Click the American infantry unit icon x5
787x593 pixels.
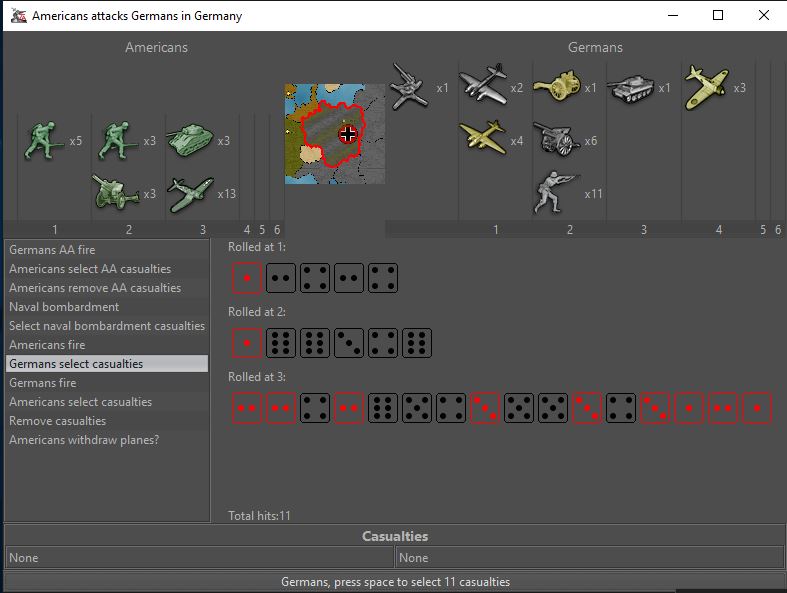pos(44,141)
